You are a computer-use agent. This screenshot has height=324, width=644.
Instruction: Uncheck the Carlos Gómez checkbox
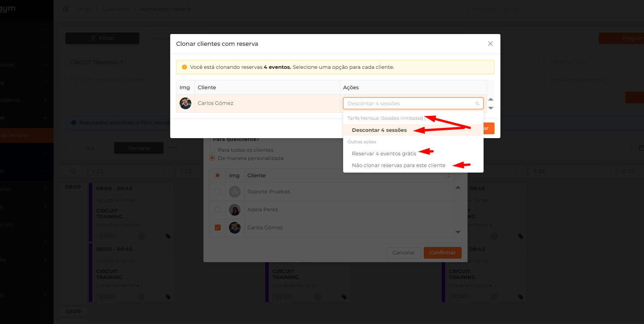[x=218, y=228]
